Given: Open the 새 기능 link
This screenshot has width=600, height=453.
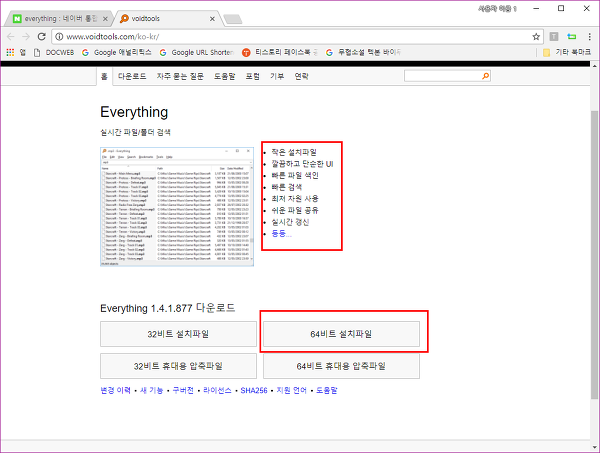Looking at the screenshot, I should pos(152,390).
